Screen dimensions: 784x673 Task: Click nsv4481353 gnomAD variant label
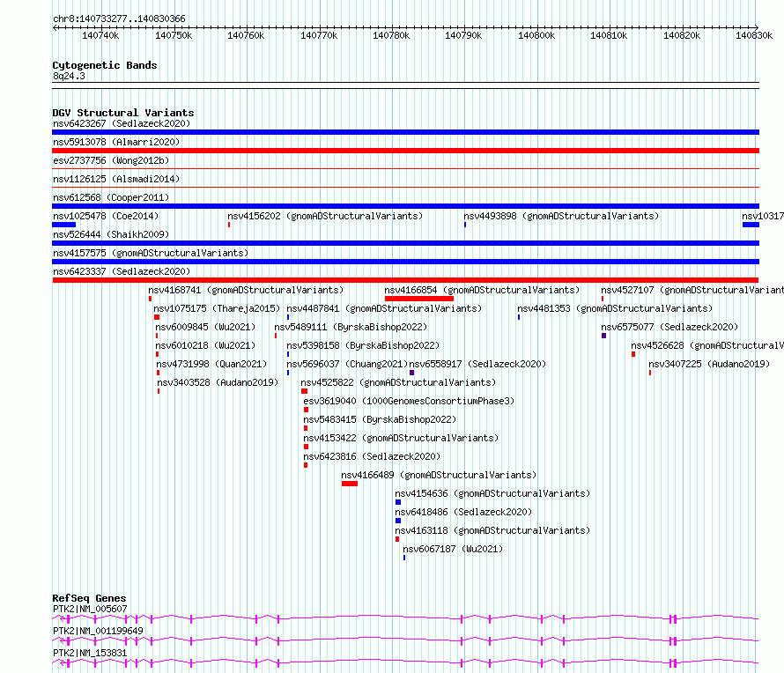click(x=615, y=308)
